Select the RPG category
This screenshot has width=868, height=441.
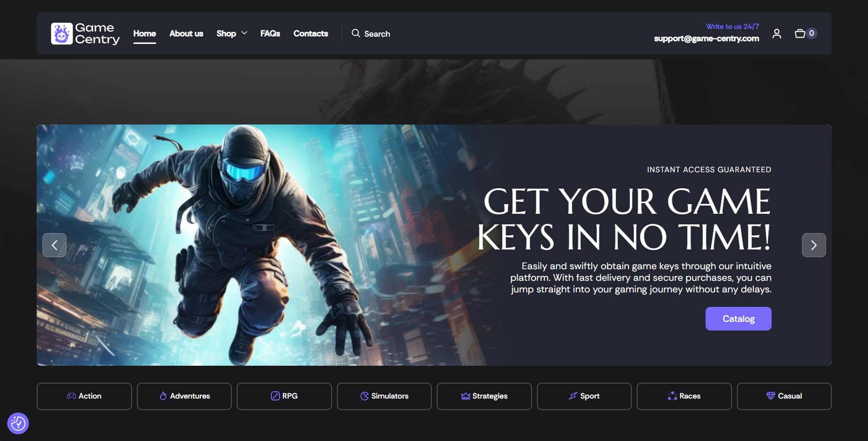[284, 396]
